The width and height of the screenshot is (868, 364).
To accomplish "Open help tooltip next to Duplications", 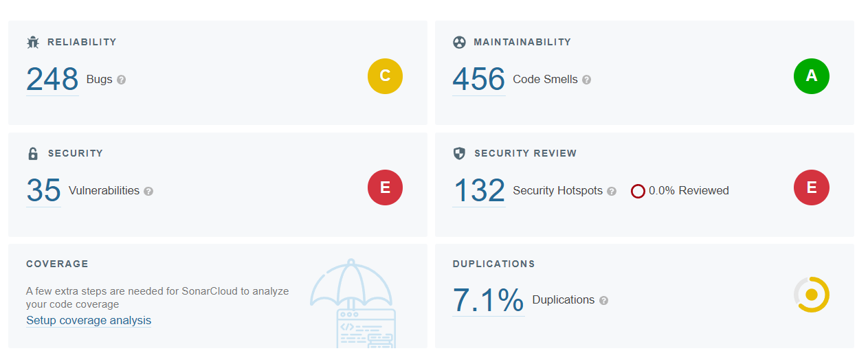I will pyautogui.click(x=603, y=300).
